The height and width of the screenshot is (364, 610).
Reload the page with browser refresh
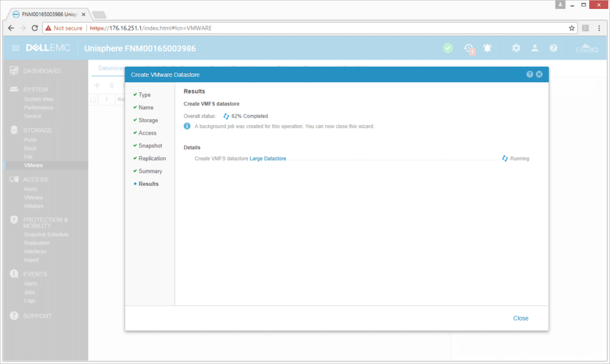35,28
